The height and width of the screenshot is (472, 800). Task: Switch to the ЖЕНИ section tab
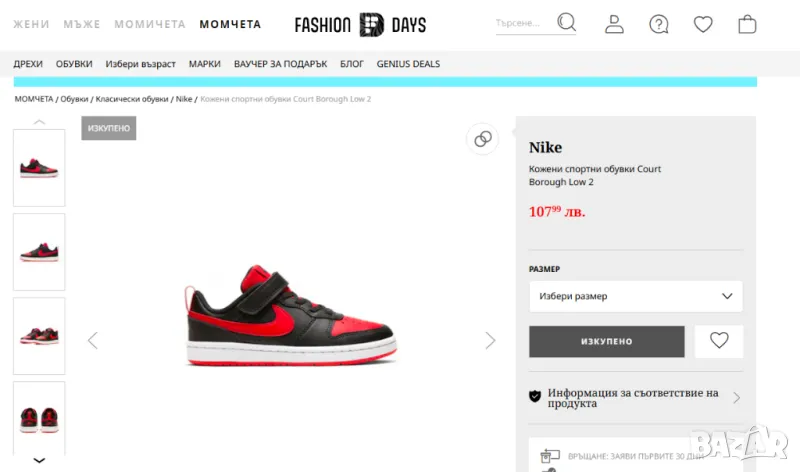click(x=31, y=24)
